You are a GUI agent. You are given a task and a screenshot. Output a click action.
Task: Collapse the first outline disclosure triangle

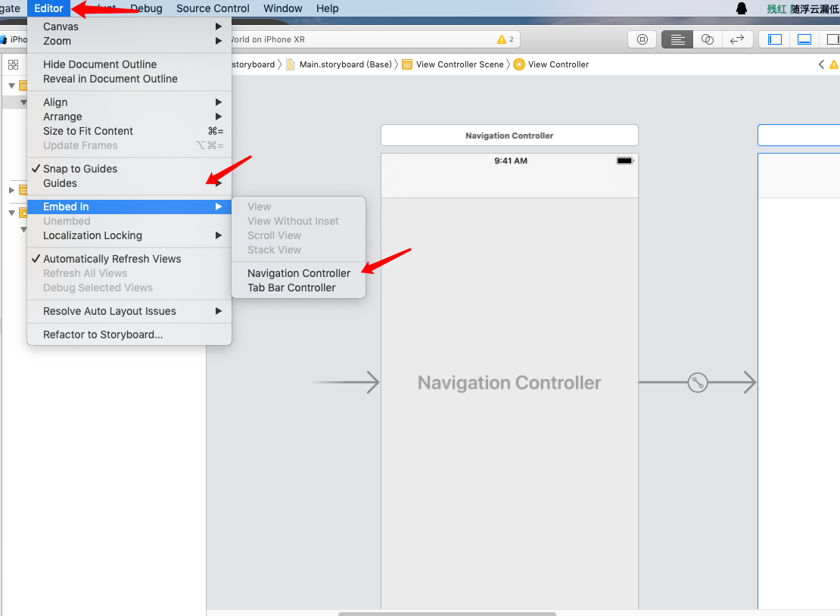click(x=11, y=86)
